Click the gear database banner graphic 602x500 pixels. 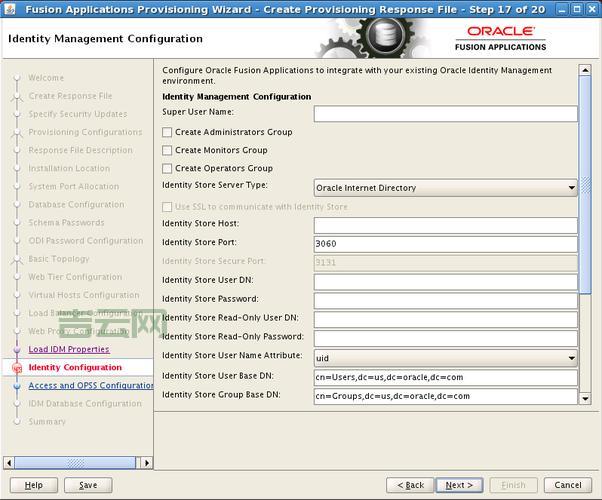point(382,38)
